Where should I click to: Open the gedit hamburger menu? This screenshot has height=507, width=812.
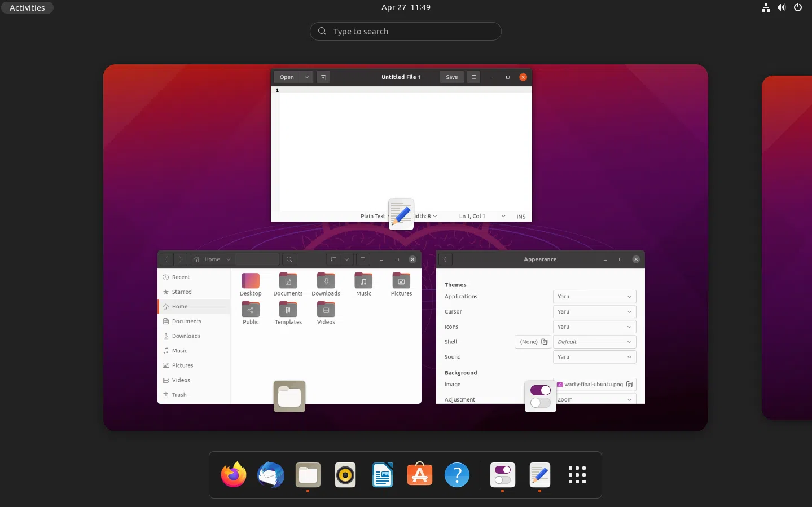473,77
